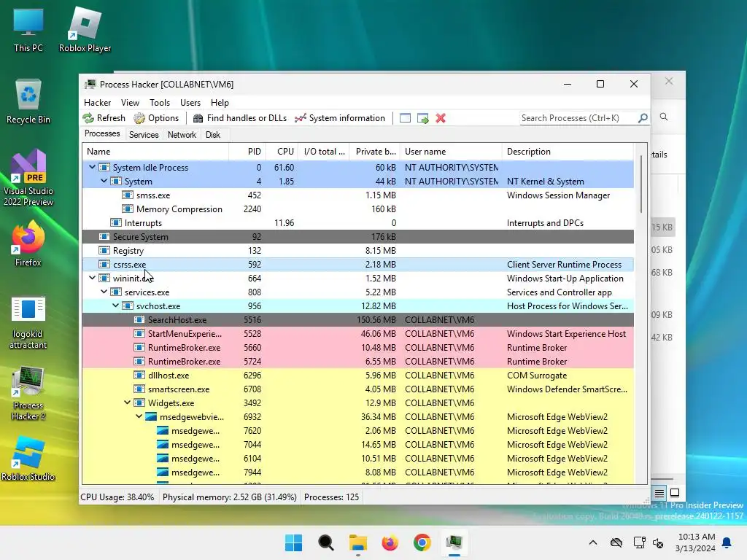Viewport: 747px width, 560px height.
Task: Collapse the services.exe tree node
Action: tap(104, 292)
